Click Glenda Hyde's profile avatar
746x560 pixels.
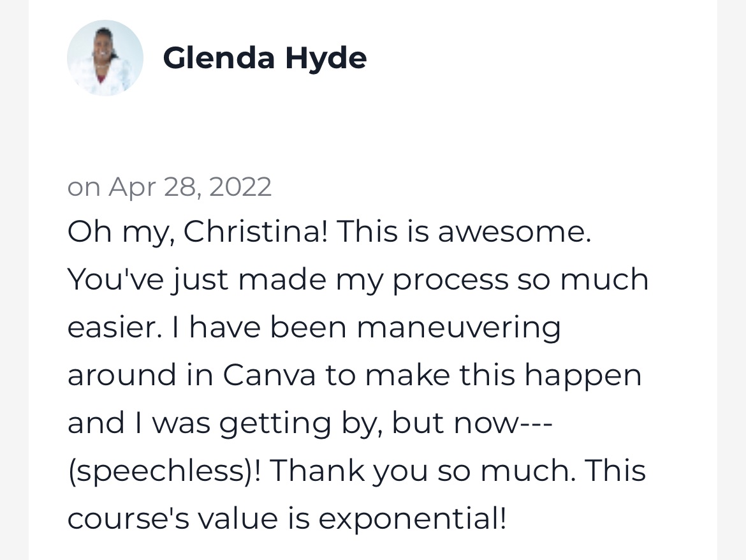point(105,58)
